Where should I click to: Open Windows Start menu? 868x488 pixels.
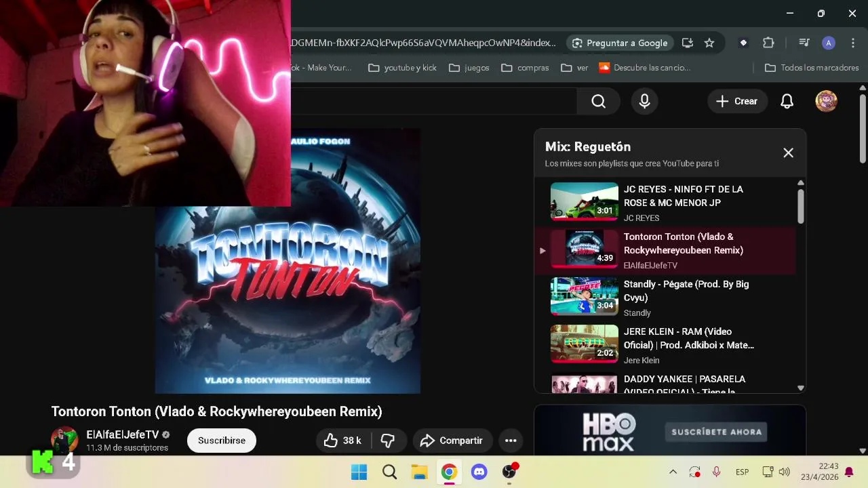(359, 472)
